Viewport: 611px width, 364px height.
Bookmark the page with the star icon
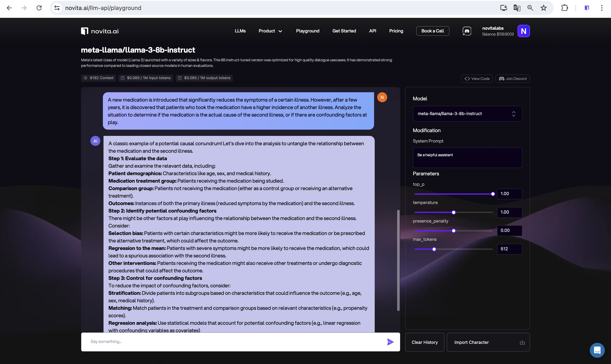coord(543,8)
